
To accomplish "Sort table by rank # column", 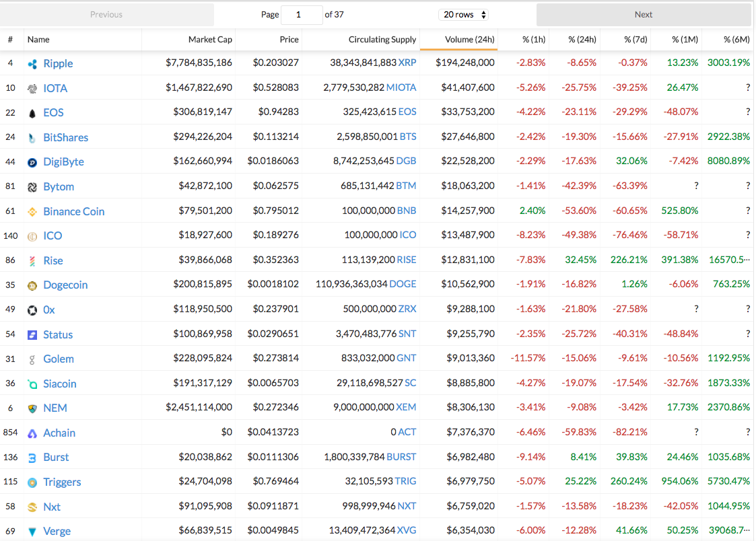I will [11, 40].
